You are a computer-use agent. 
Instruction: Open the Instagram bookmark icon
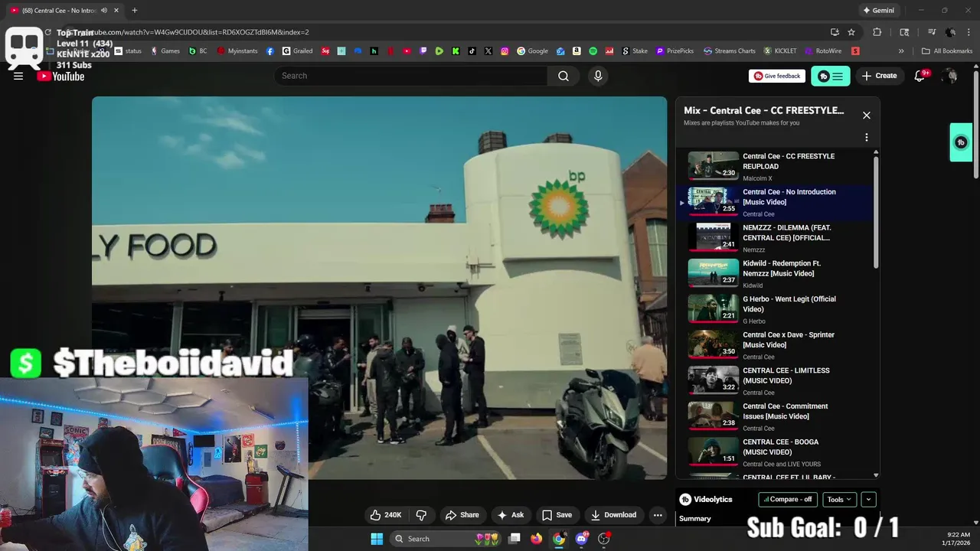(505, 51)
